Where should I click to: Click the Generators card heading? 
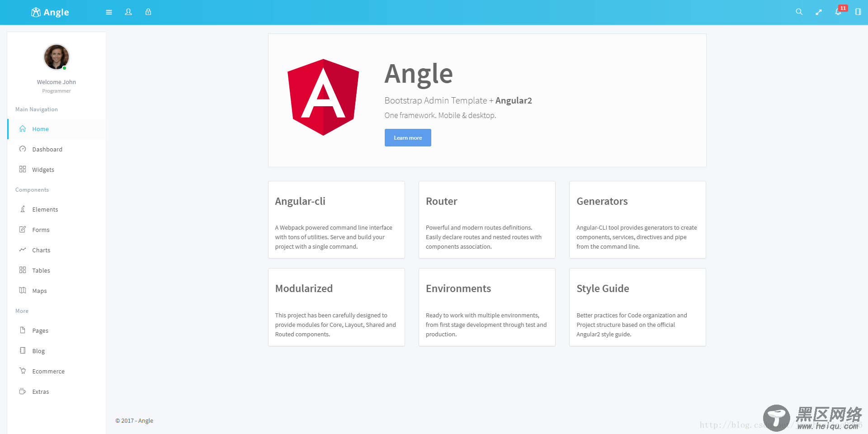(602, 201)
